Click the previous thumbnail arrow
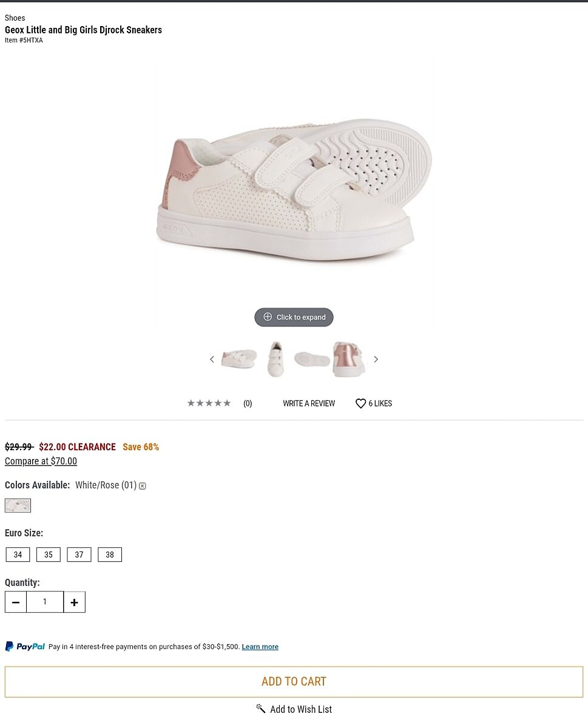Screen dimensions: 588x728 [x=212, y=359]
